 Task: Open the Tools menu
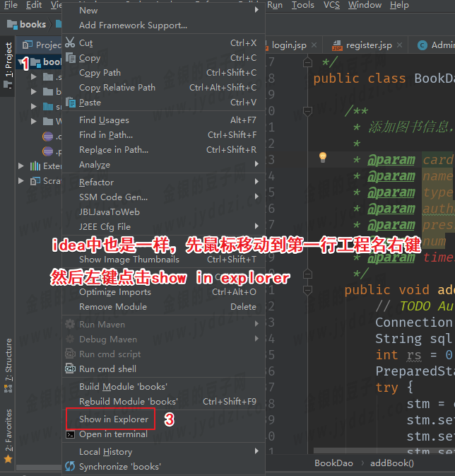pyautogui.click(x=302, y=5)
